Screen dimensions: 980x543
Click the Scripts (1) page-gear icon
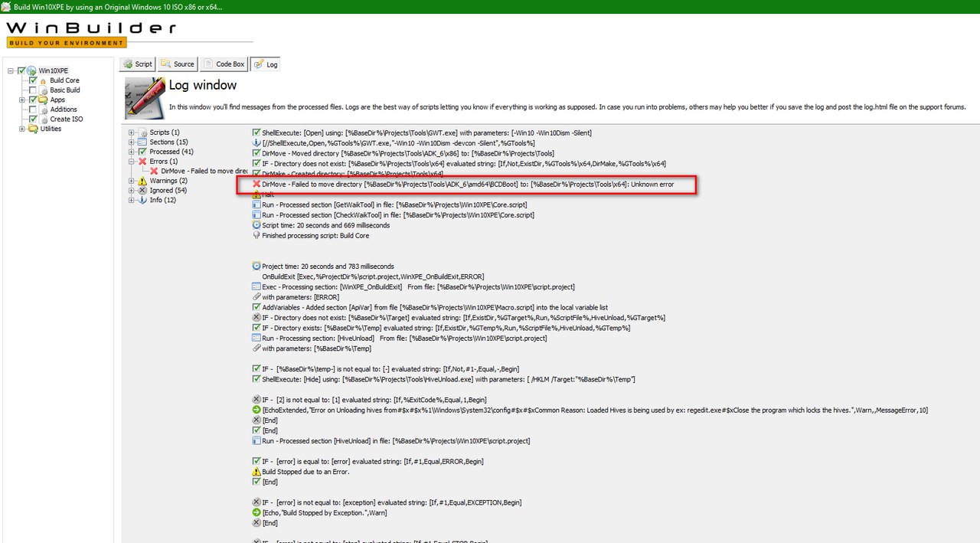point(143,132)
